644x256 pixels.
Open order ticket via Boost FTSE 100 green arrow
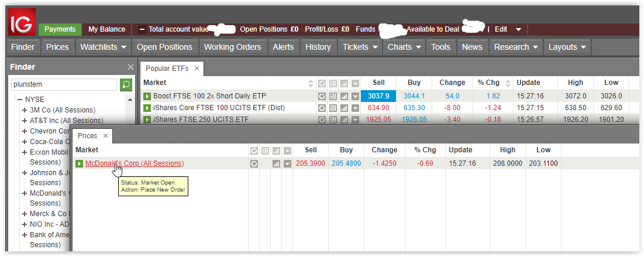tap(147, 96)
